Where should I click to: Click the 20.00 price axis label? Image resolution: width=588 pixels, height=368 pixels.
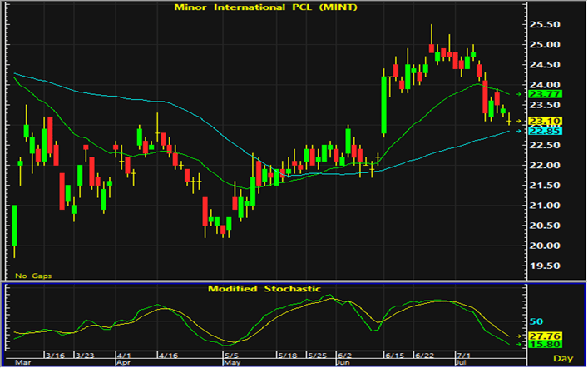[545, 246]
